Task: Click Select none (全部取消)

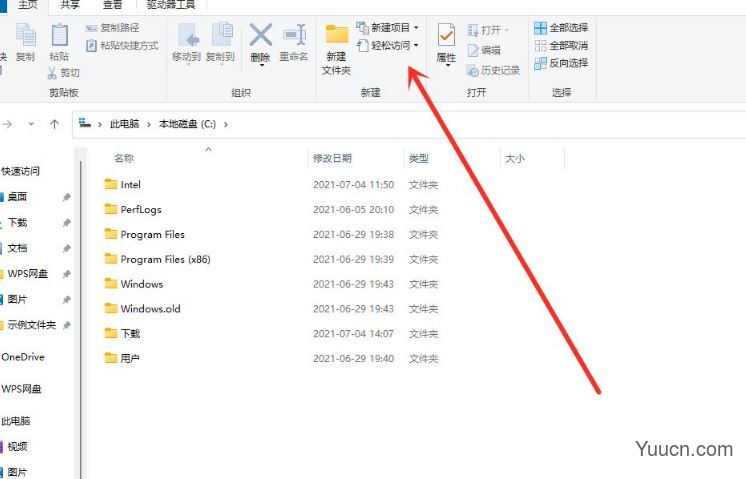Action: click(561, 46)
